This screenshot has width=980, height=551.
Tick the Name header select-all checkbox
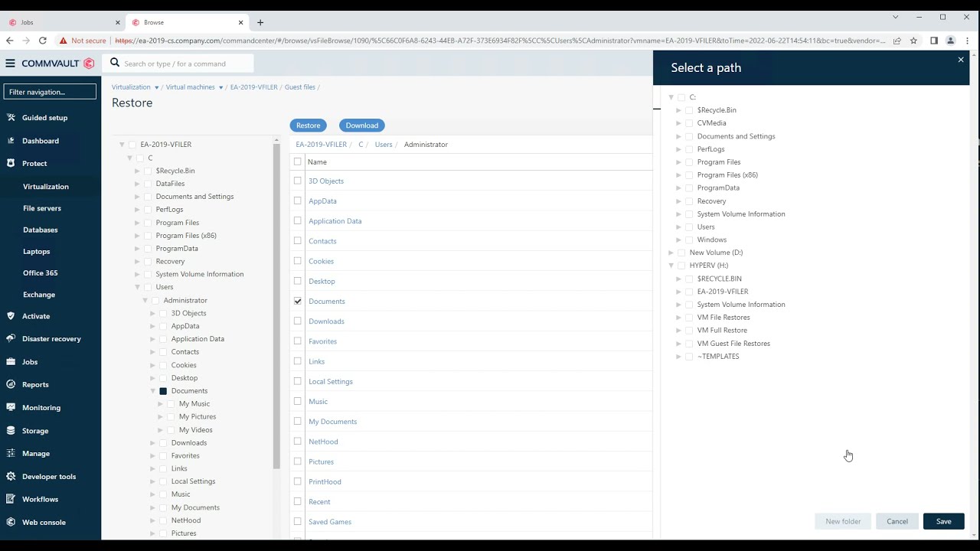click(x=298, y=161)
